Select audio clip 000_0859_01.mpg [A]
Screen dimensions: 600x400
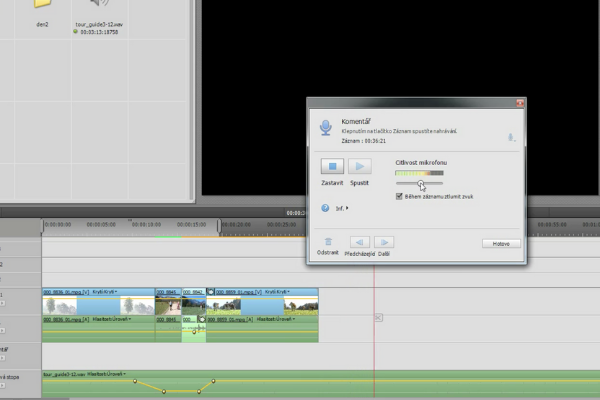262,329
